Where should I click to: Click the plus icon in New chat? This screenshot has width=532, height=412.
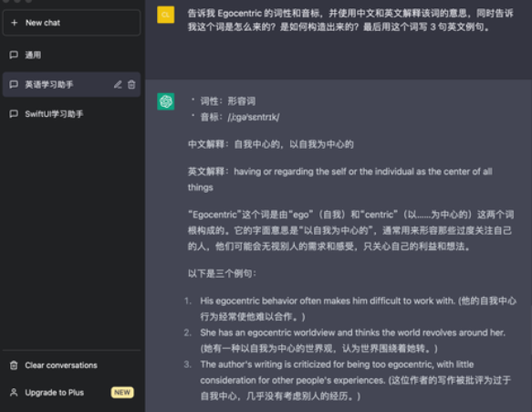click(15, 23)
